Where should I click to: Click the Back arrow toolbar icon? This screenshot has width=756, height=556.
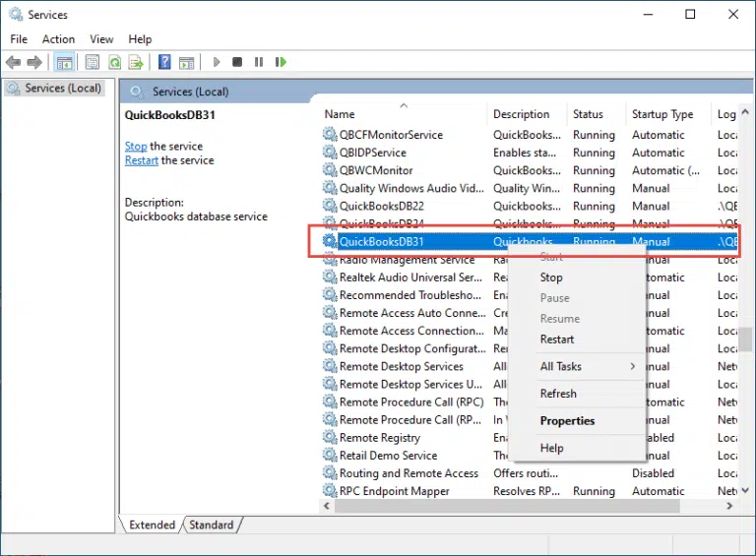[x=13, y=62]
